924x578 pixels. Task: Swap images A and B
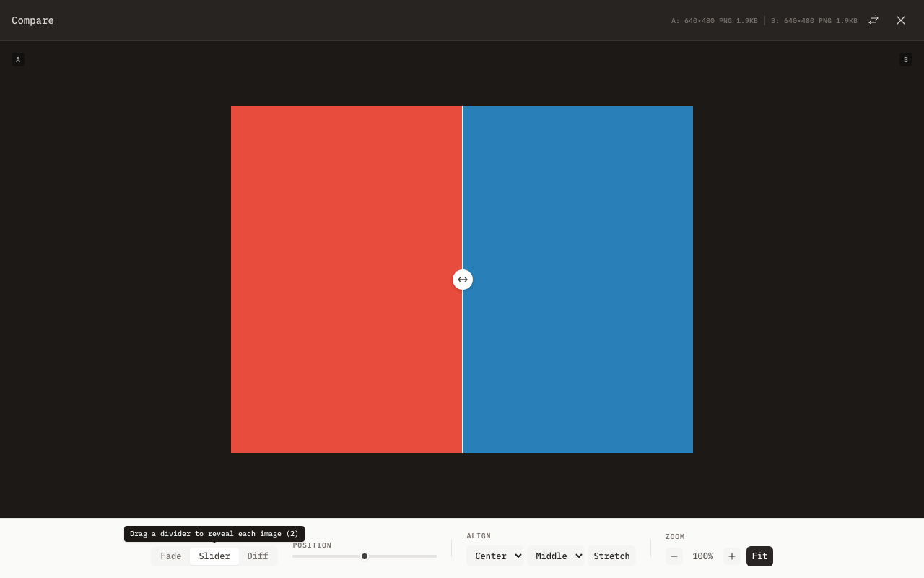coord(873,20)
